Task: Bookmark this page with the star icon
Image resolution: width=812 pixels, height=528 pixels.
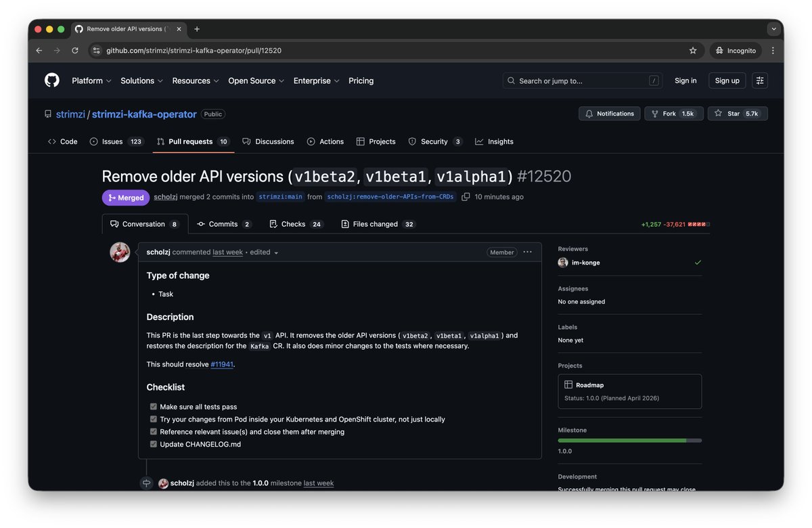Action: (693, 51)
